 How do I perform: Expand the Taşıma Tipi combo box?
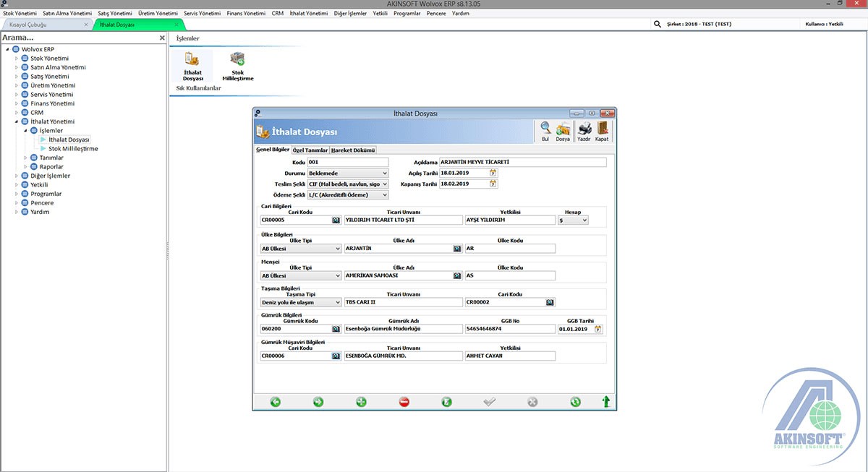337,303
